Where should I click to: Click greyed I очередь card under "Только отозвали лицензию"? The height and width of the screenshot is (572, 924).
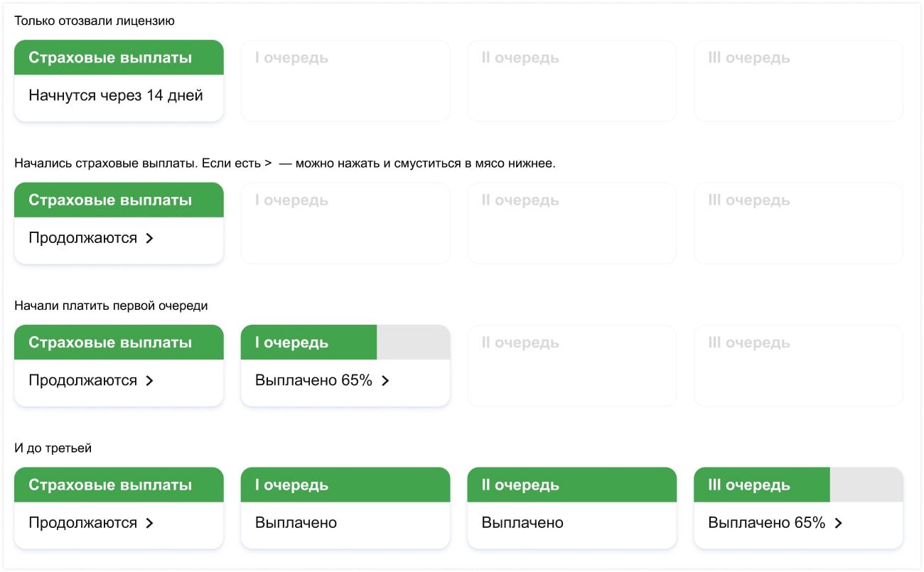click(345, 80)
